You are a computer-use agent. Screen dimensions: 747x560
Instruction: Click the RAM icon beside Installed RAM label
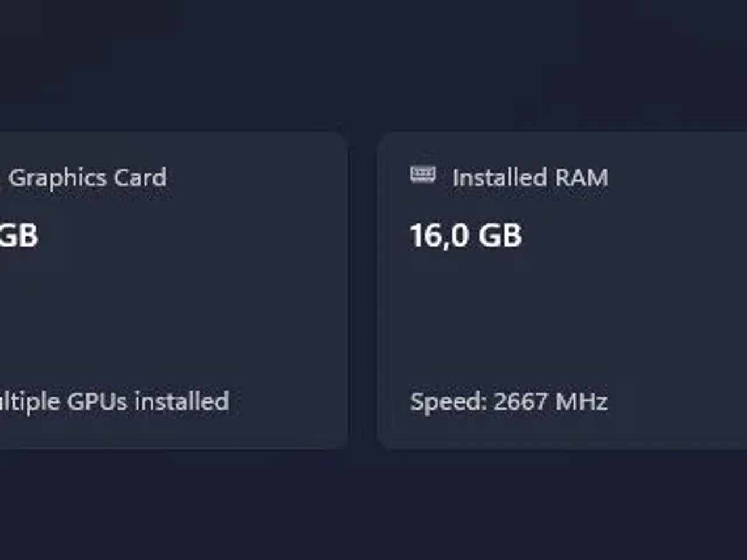423,175
